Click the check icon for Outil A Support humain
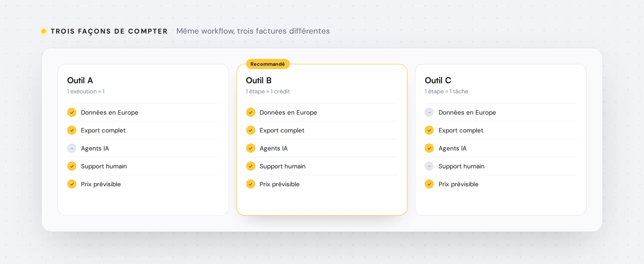Screen dimensions: 644x264 click(72, 166)
